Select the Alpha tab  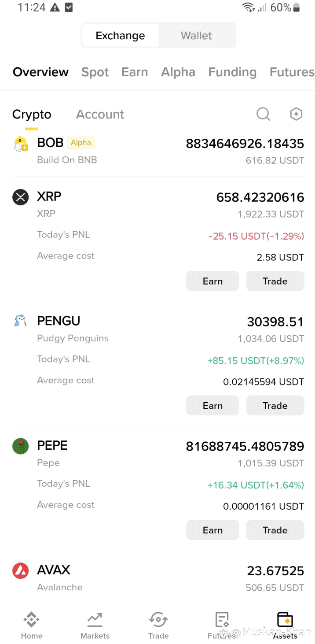(x=178, y=72)
